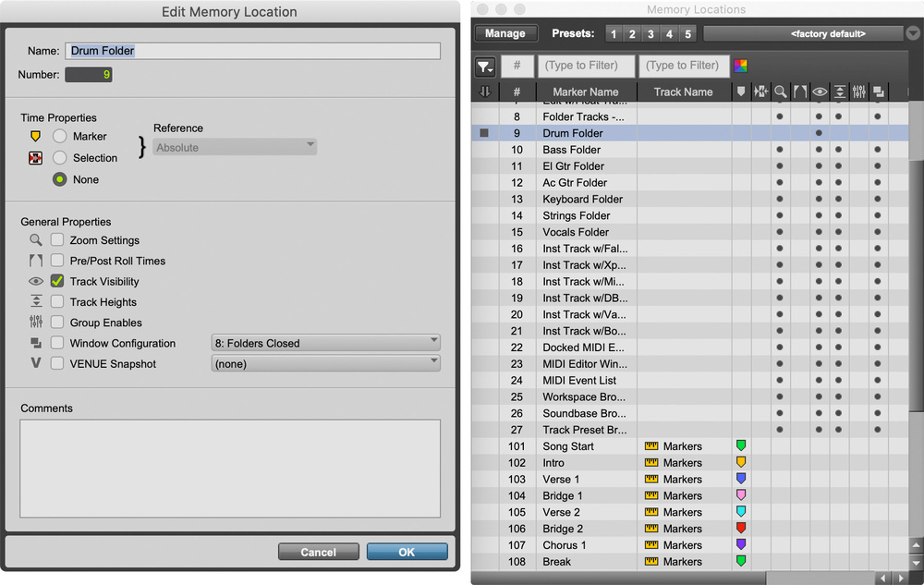Click the pre/post roll column header icon
This screenshot has height=585, width=924.
pos(800,91)
